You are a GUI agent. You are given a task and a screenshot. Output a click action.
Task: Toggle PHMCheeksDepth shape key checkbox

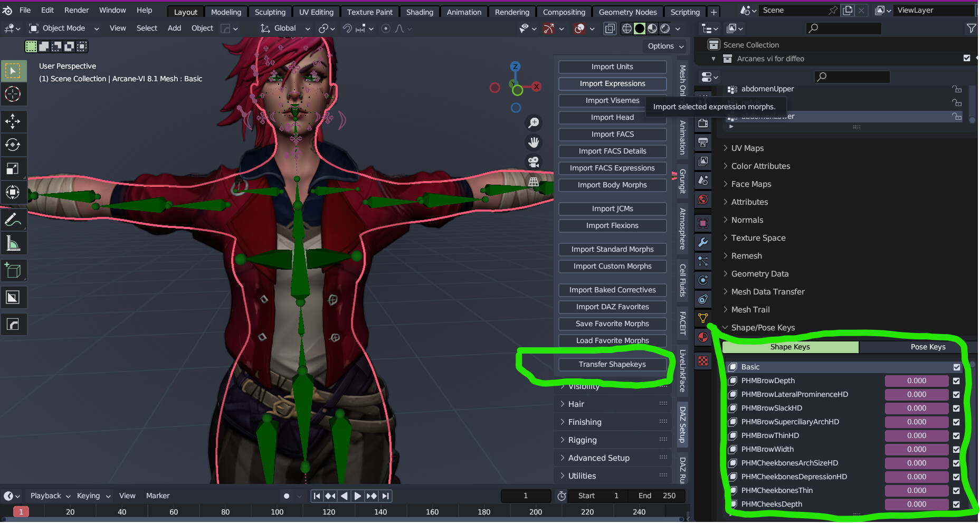coord(956,505)
